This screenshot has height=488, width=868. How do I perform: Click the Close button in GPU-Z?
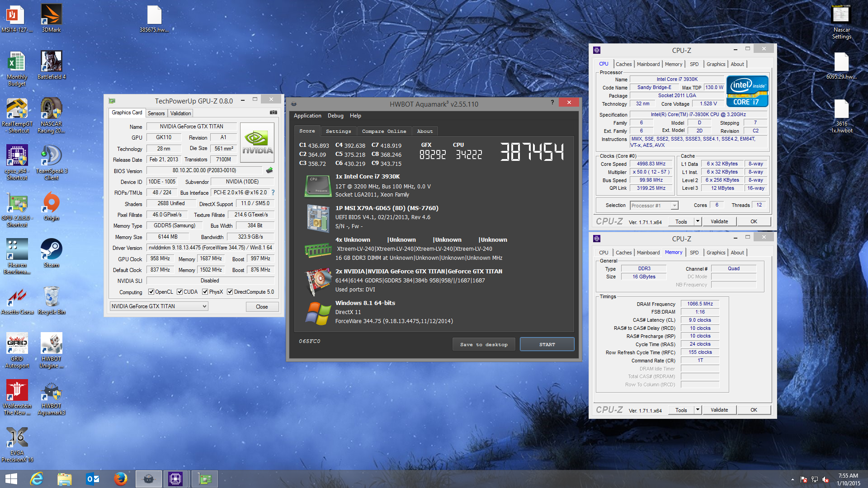coord(262,307)
